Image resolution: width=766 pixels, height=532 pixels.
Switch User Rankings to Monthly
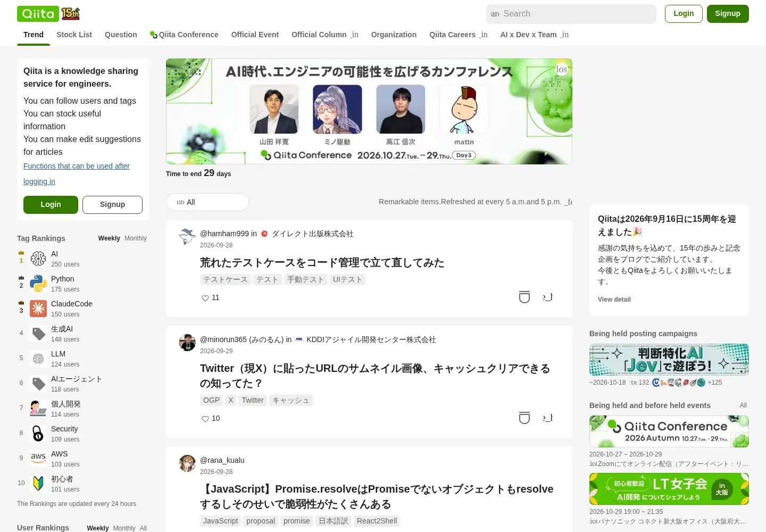(124, 528)
